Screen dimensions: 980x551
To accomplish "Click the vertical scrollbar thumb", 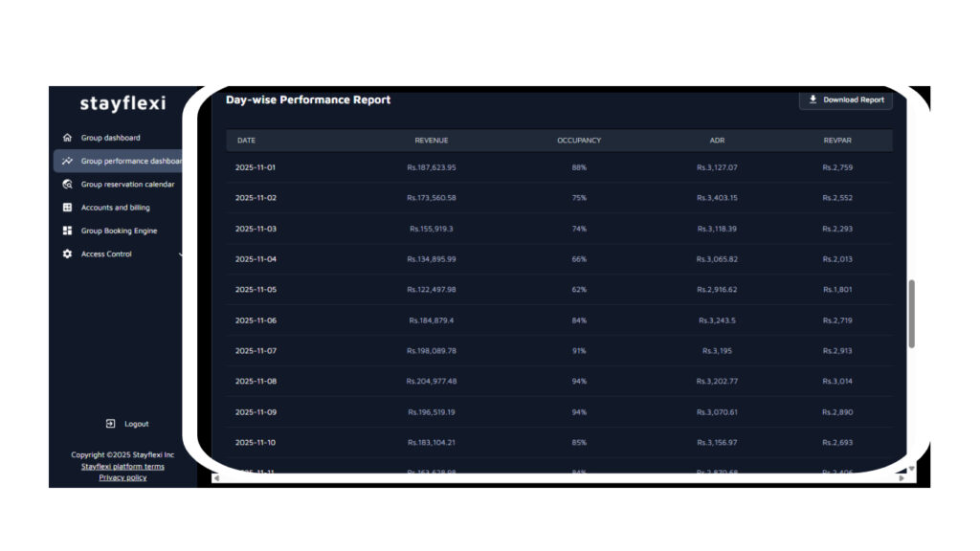I will pyautogui.click(x=911, y=314).
